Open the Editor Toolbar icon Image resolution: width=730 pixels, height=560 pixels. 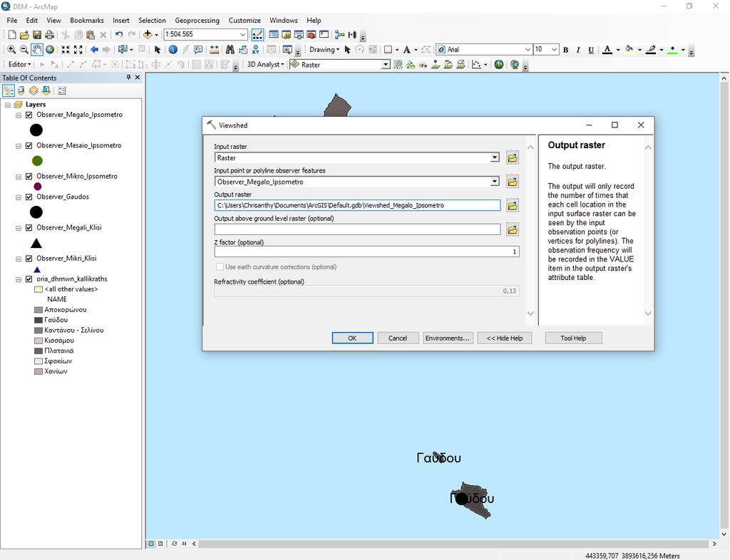[x=257, y=34]
